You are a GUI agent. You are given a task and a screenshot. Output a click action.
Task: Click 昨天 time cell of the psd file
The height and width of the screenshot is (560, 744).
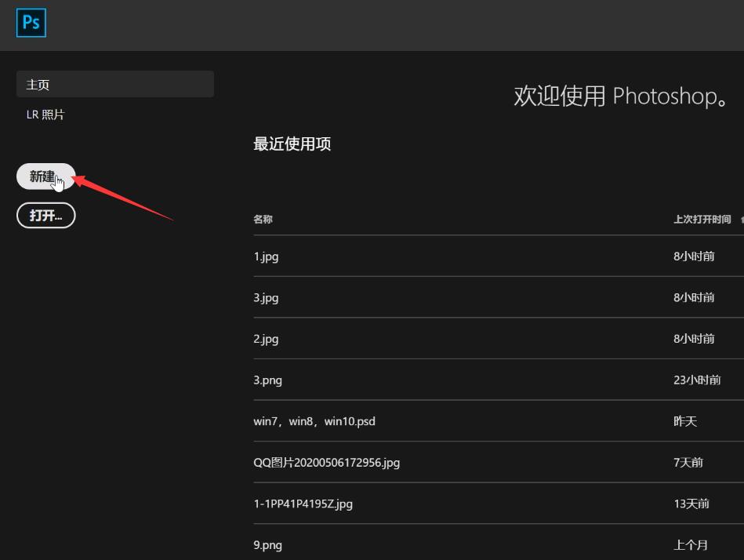[x=685, y=421]
